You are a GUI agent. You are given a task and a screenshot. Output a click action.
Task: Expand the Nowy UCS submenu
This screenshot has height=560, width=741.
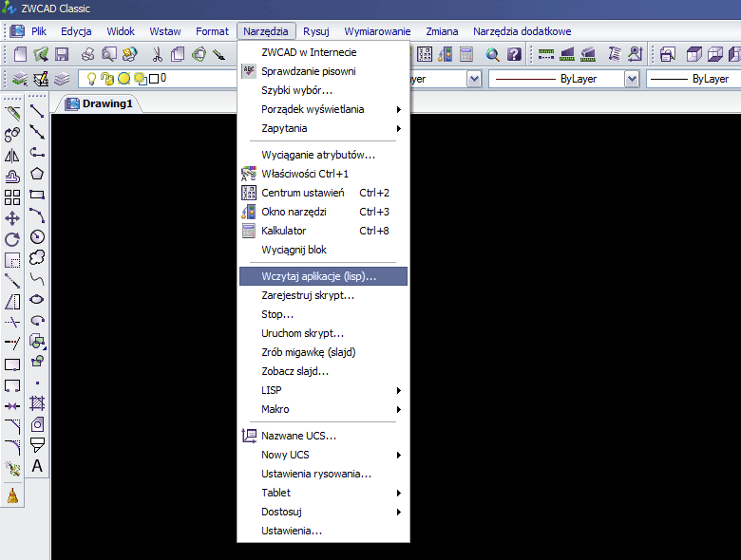[323, 455]
